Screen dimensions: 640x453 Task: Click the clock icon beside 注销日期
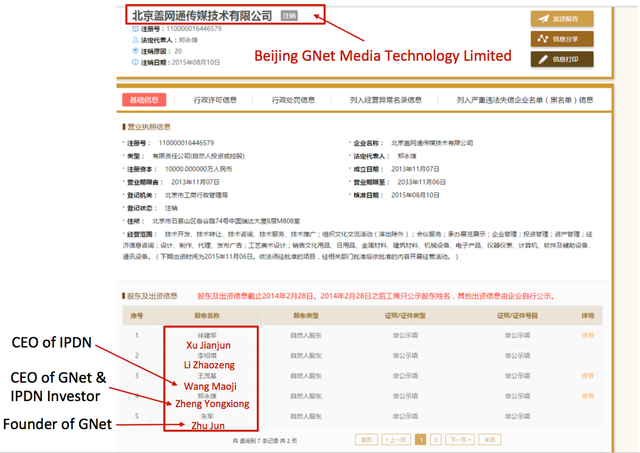(x=136, y=62)
